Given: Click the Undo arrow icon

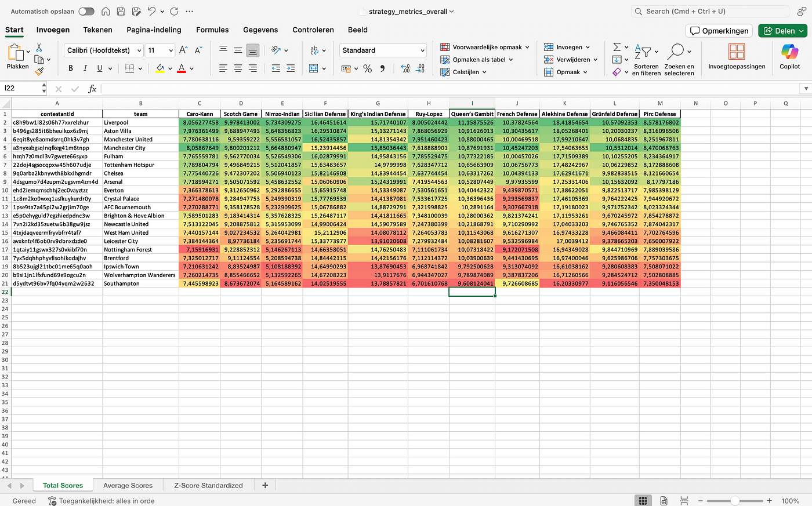Looking at the screenshot, I should tap(151, 11).
